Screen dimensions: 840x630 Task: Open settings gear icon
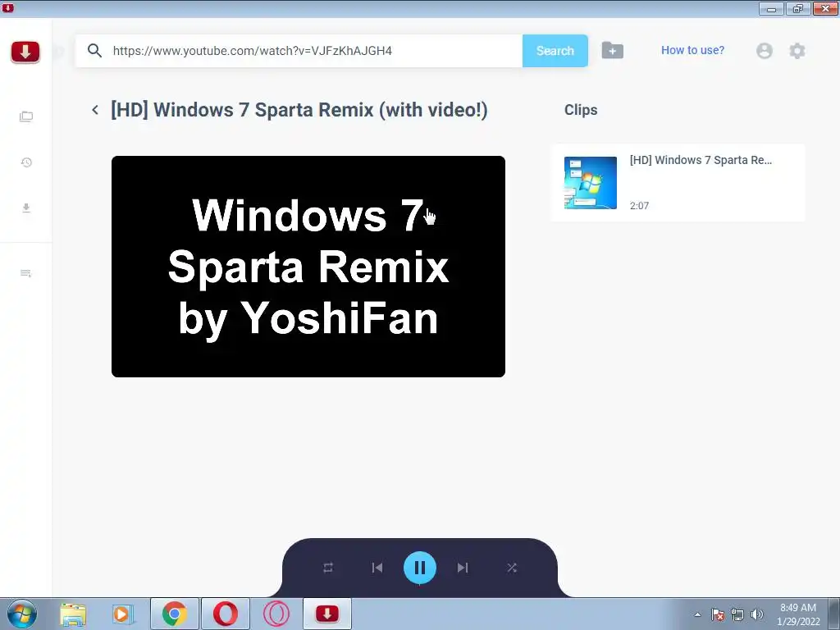tap(797, 51)
